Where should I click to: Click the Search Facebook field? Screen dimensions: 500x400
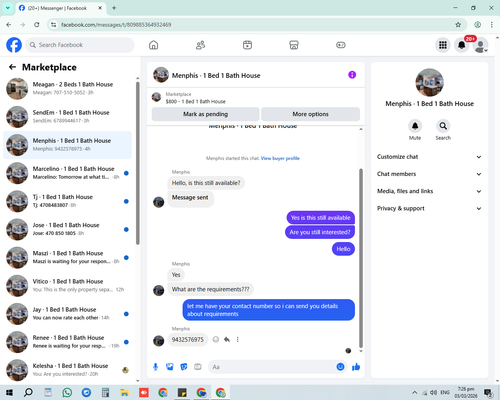pyautogui.click(x=80, y=45)
